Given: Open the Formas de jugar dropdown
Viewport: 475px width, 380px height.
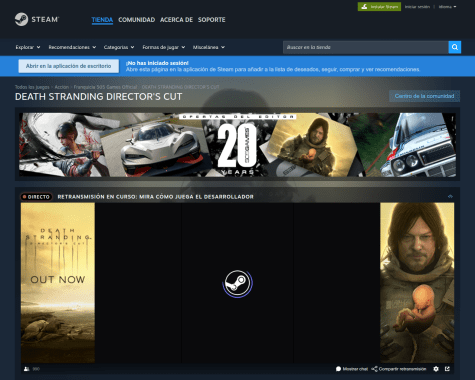Looking at the screenshot, I should [163, 47].
